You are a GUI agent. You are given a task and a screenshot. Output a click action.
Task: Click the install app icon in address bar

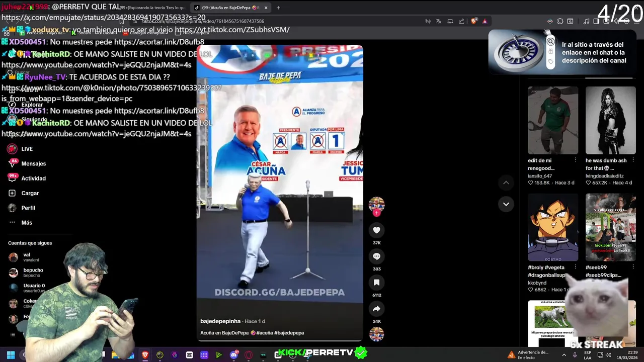pos(450,21)
